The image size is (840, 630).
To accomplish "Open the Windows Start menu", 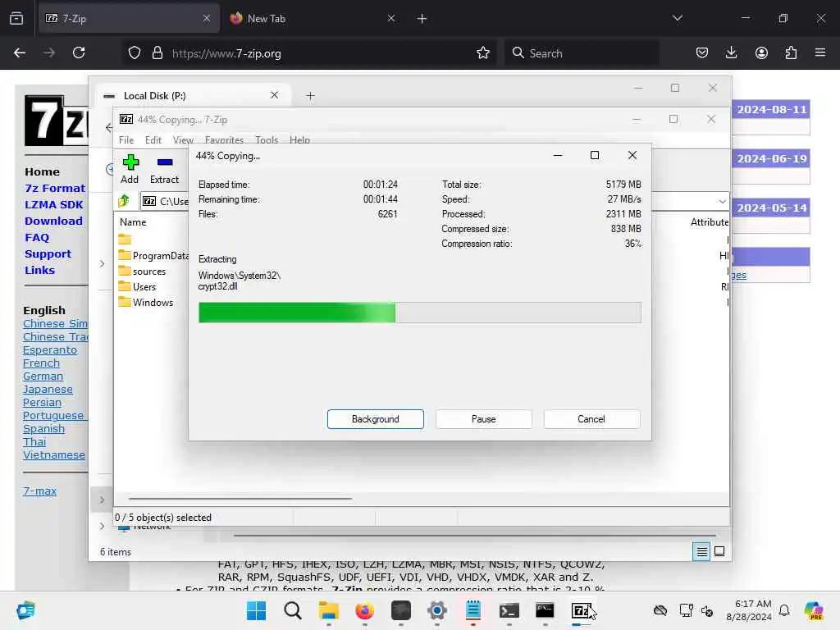I will (256, 610).
